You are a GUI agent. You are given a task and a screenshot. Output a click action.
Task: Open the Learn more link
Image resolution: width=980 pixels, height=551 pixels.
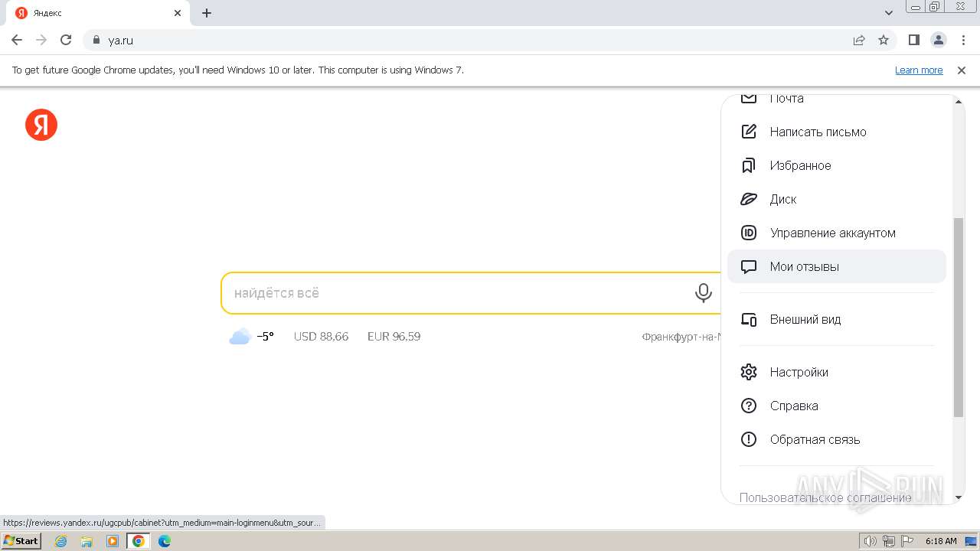(x=919, y=70)
